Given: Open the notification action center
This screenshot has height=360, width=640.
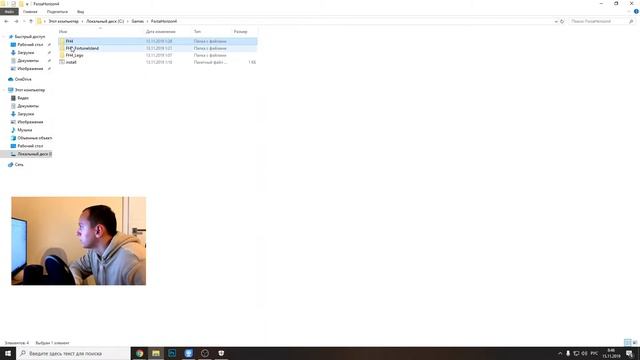Looking at the screenshot, I should [629, 353].
